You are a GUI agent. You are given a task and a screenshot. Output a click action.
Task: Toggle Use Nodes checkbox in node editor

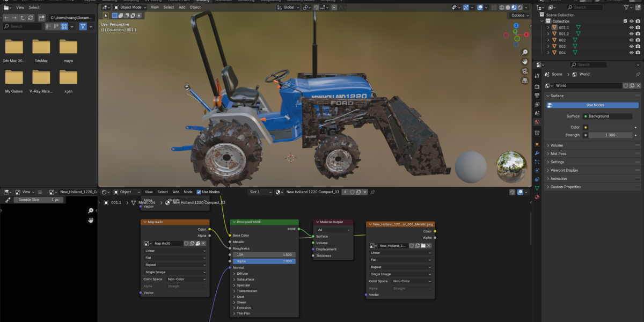pos(199,192)
